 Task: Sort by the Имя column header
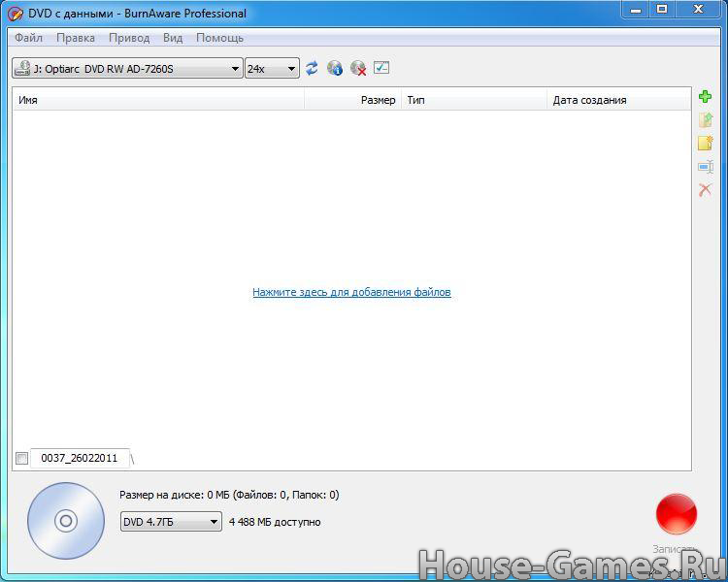(158, 100)
